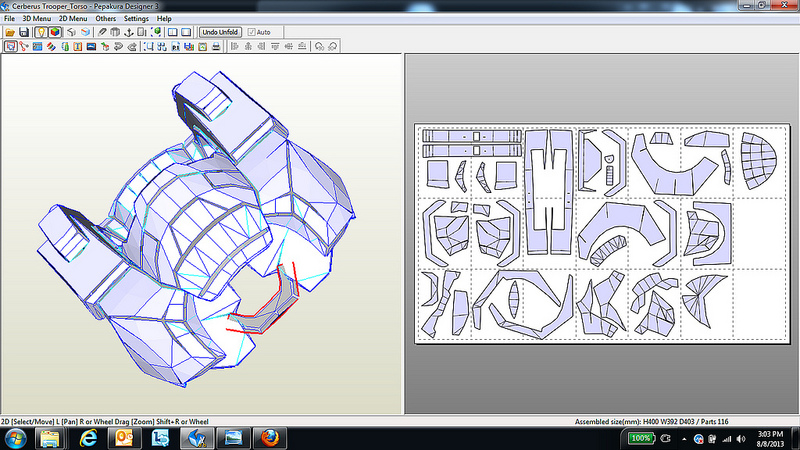Click the Open file folder icon

10,32
